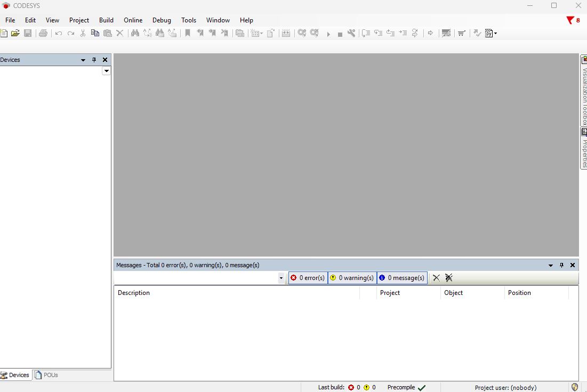The height and width of the screenshot is (392, 587).
Task: Open the File menu
Action: [10, 20]
